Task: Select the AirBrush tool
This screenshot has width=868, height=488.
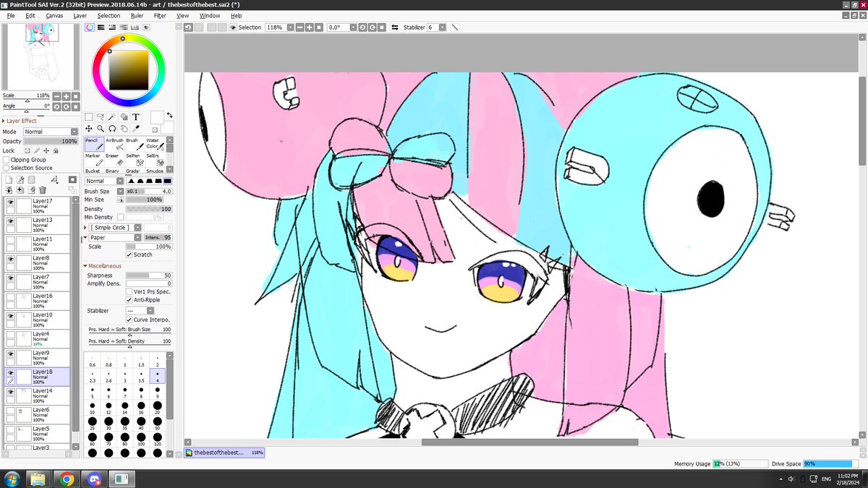Action: click(x=114, y=143)
